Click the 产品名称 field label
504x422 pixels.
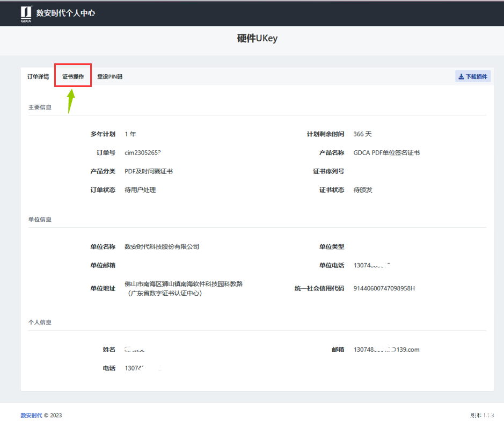click(332, 152)
